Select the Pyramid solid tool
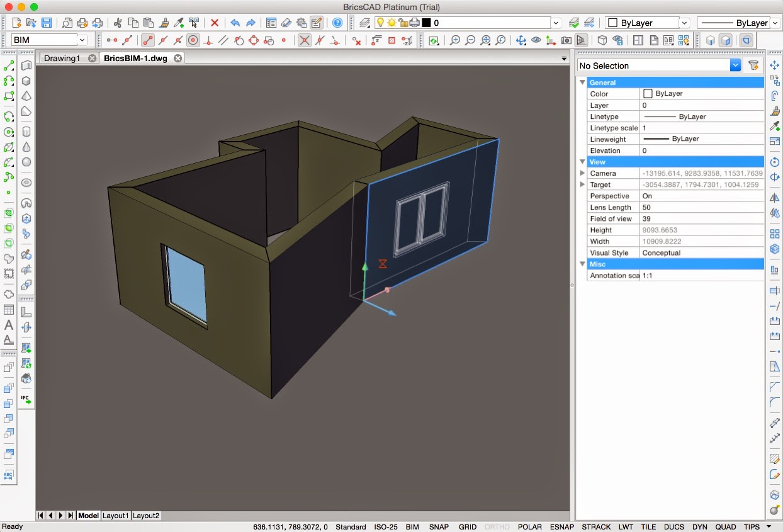Image resolution: width=783 pixels, height=532 pixels. 26,96
